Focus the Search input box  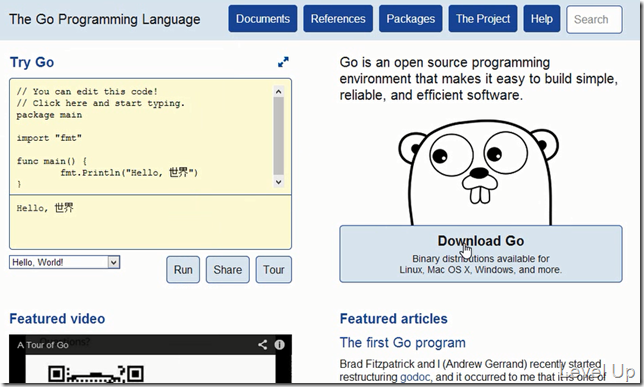click(594, 19)
